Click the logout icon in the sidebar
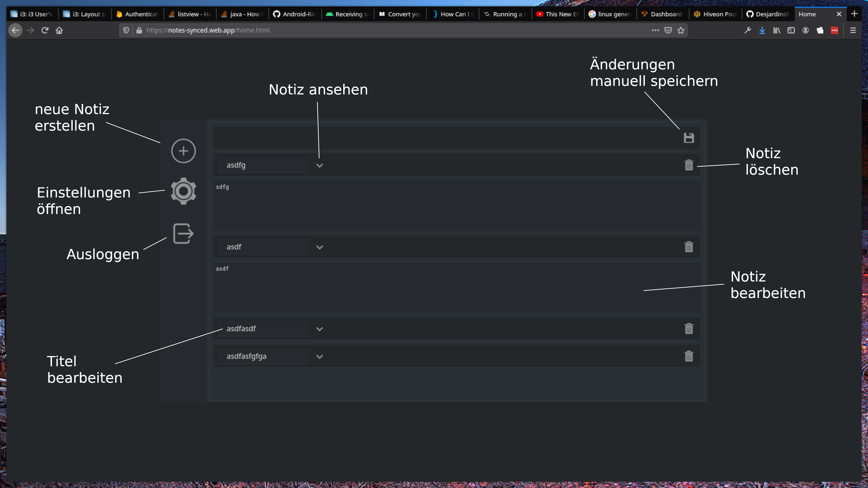 coord(183,233)
